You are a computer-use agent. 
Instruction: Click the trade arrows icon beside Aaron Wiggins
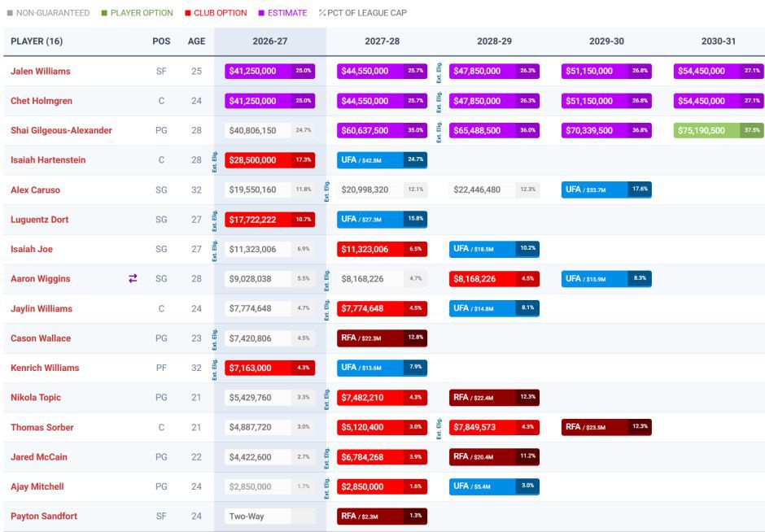(x=133, y=278)
